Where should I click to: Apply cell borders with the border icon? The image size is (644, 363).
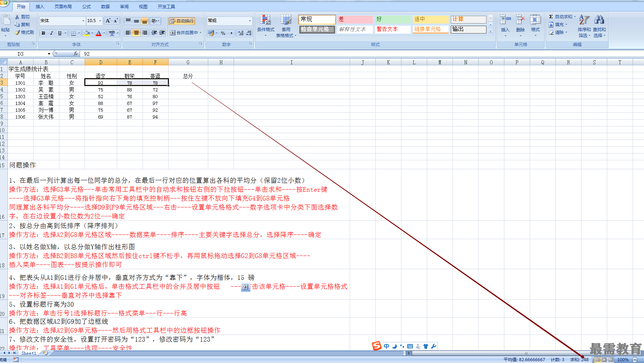(73, 33)
